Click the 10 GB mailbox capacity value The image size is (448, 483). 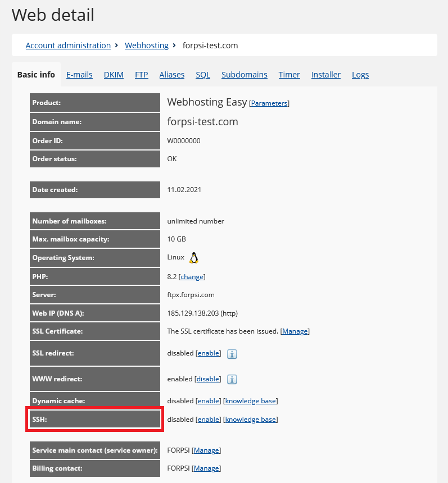[177, 239]
